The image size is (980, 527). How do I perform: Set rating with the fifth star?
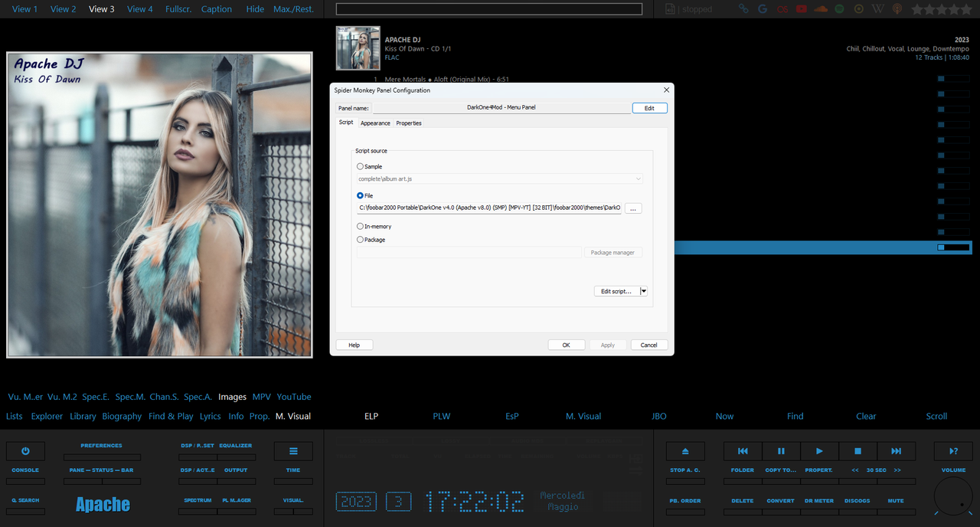point(965,9)
